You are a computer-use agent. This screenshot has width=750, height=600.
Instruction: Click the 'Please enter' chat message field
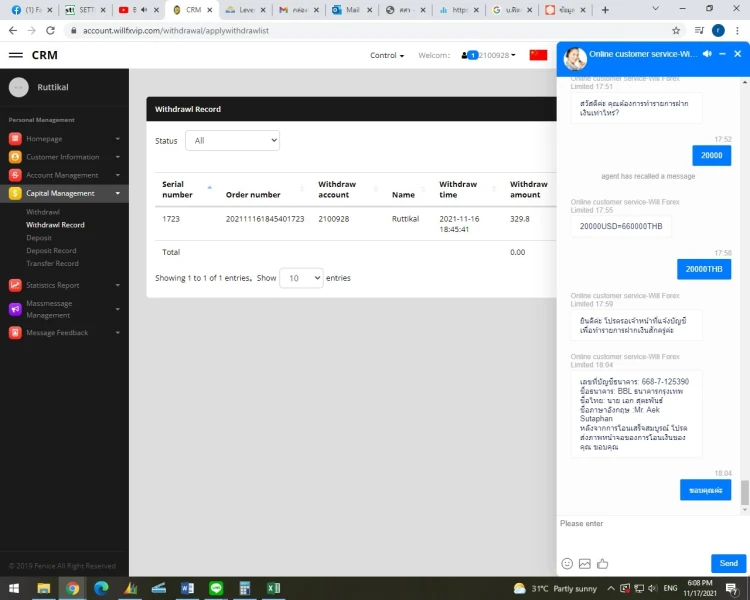[650, 524]
